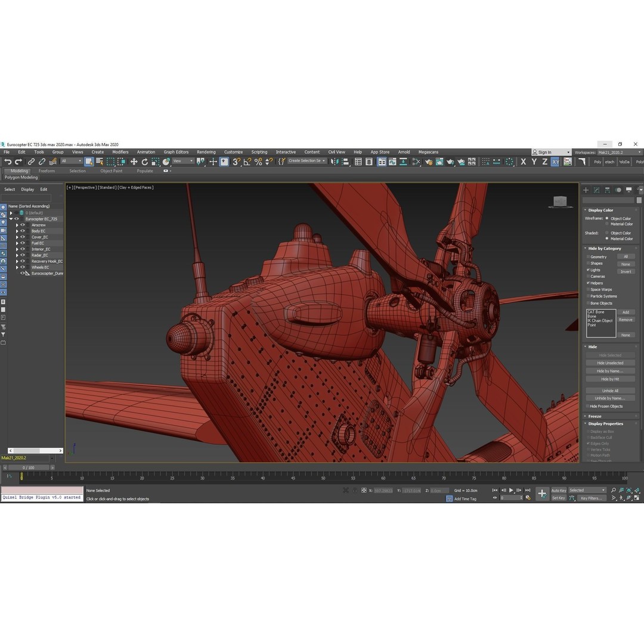
Task: Select the XY plane constraint button
Action: tap(555, 162)
